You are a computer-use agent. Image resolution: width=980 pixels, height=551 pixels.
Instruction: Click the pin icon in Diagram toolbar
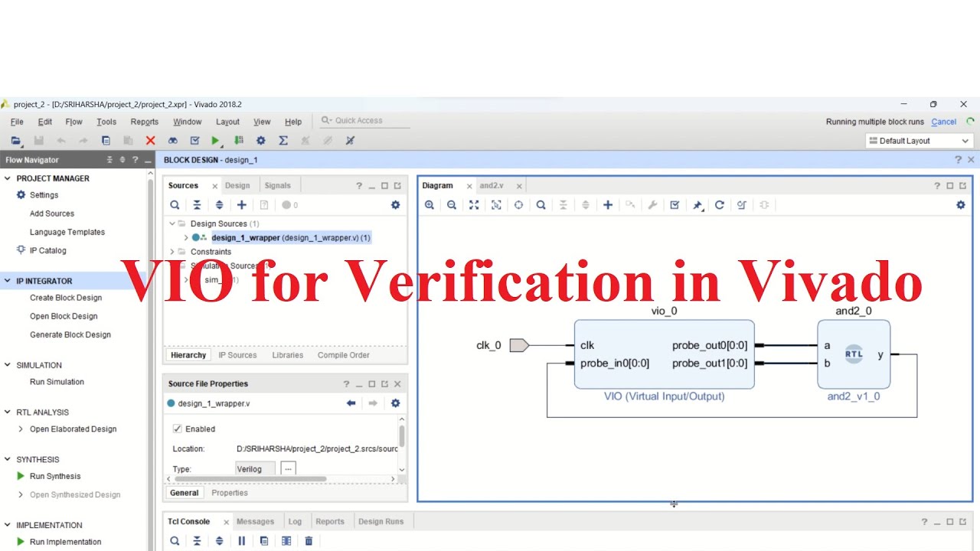697,205
